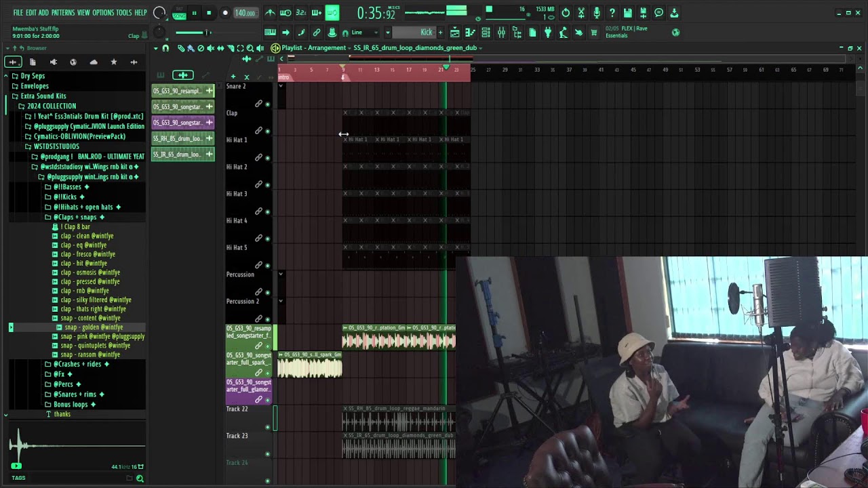The height and width of the screenshot is (488, 868).
Task: Toggle mute dot on Hi Hat 1 track
Action: (x=267, y=158)
